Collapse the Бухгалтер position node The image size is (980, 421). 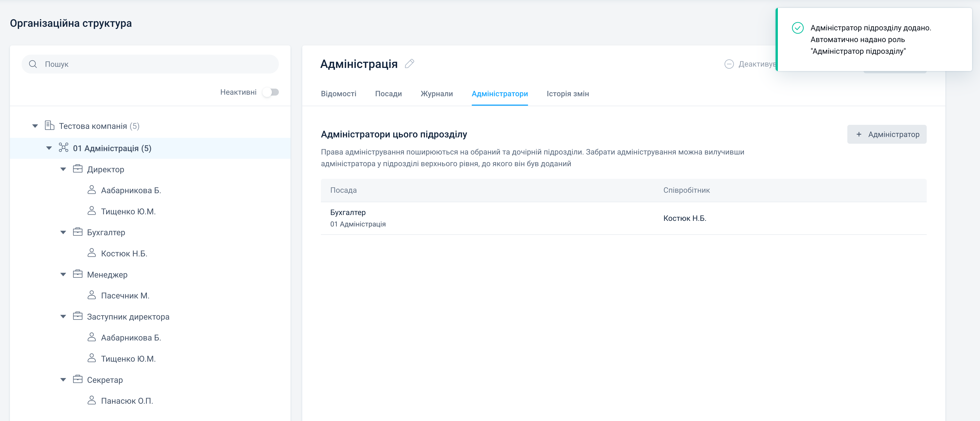tap(63, 232)
